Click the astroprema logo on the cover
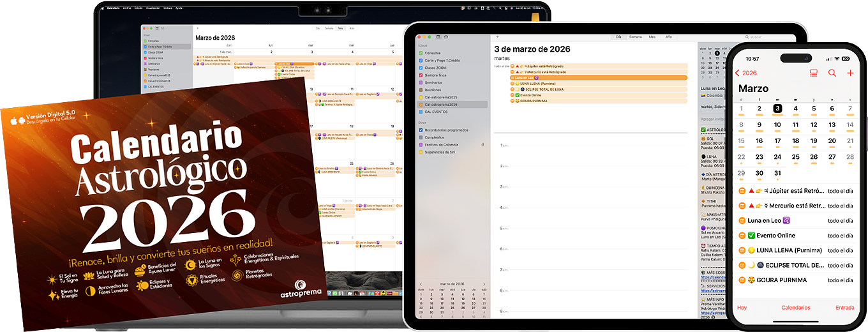The height and width of the screenshot is (332, 868). 302,288
